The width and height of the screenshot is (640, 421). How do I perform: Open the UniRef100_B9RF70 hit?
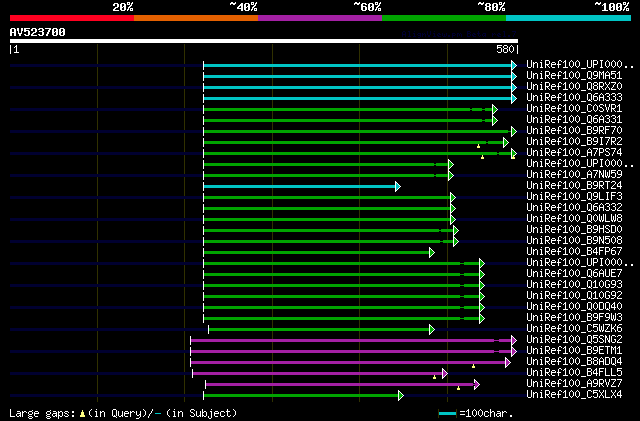574,131
